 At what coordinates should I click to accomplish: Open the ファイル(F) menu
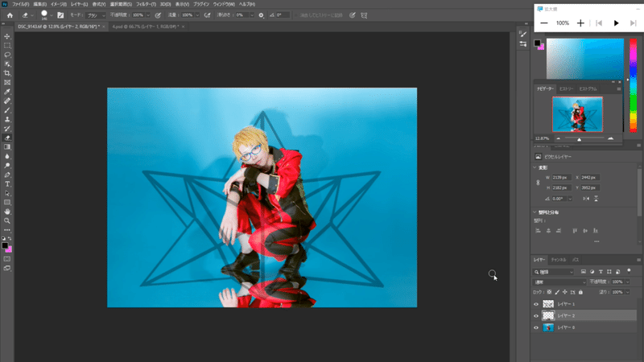tap(20, 4)
